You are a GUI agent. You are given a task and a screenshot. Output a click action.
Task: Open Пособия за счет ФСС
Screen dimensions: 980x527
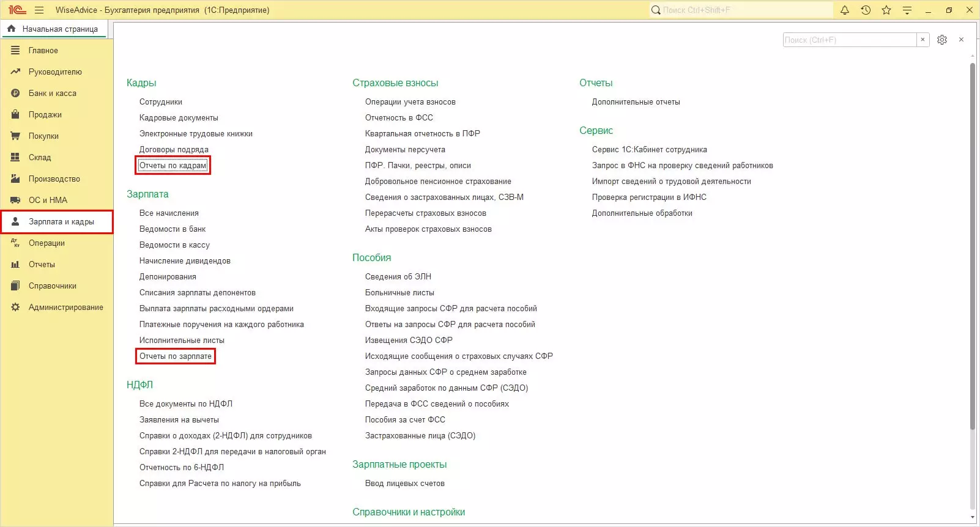pos(405,419)
